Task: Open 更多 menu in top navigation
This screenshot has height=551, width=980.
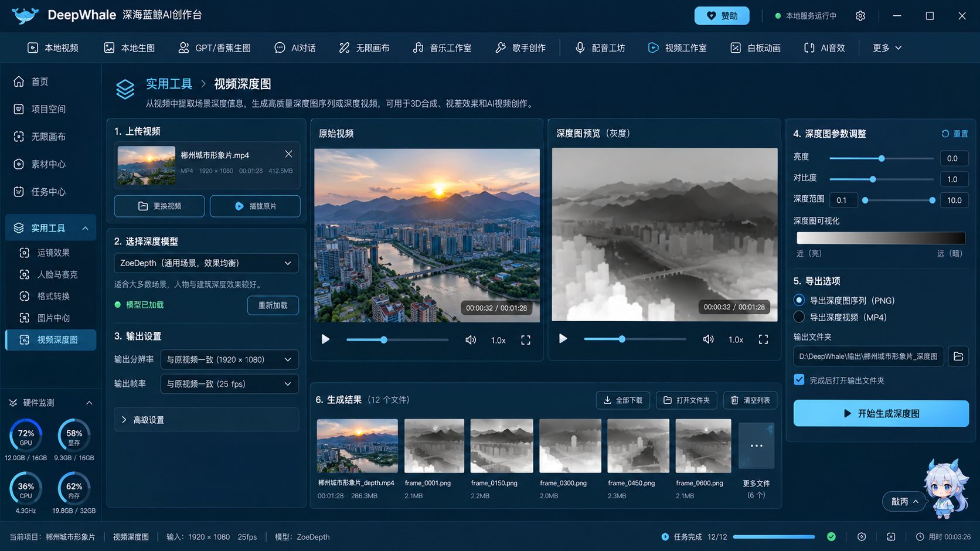Action: click(x=887, y=48)
